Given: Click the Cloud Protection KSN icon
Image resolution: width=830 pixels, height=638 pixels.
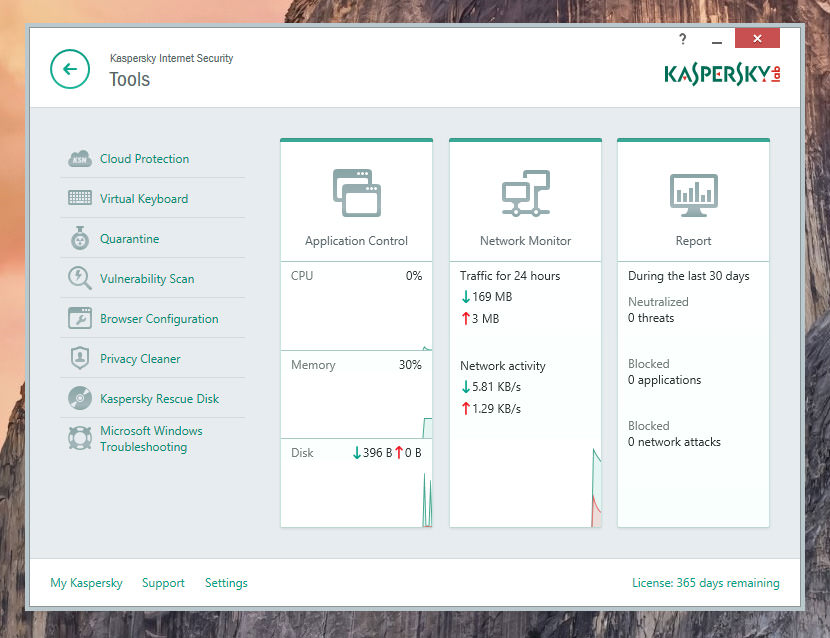Looking at the screenshot, I should point(80,158).
